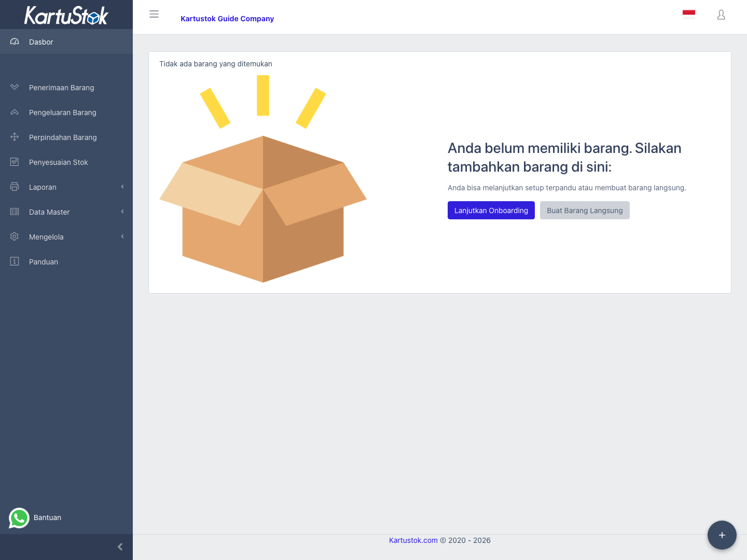This screenshot has height=560, width=747.
Task: Click the 'Anda belum memiliki barang' heading
Action: pyautogui.click(x=564, y=157)
